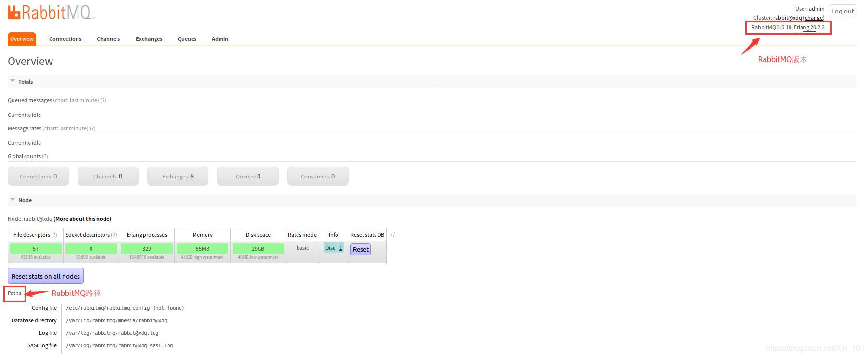Open help for File descriptors column

pyautogui.click(x=54, y=235)
